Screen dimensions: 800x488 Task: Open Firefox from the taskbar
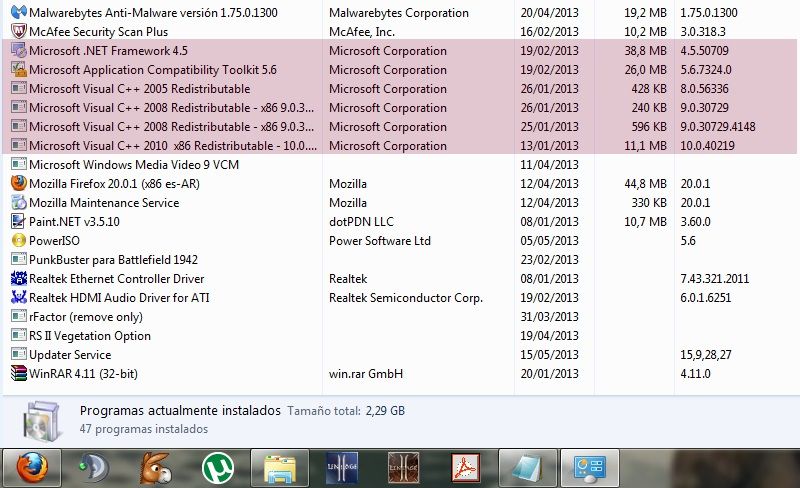[32, 468]
